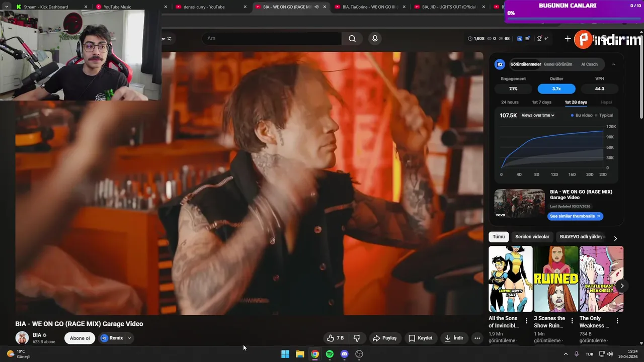
Task: Select the 1st 28 days time range
Action: (x=576, y=102)
